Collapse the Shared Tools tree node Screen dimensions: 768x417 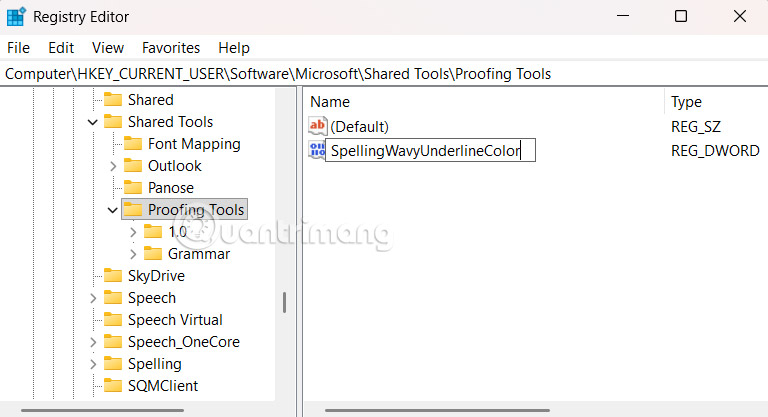coord(93,122)
